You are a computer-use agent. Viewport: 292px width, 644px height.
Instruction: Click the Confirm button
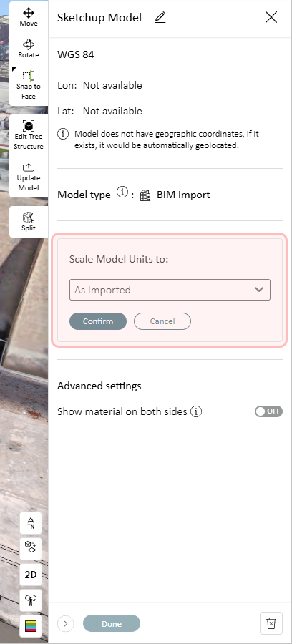click(98, 321)
